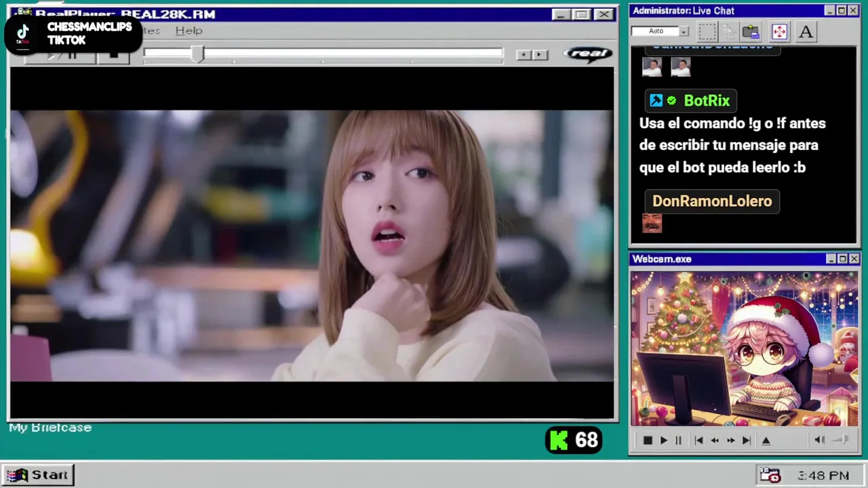Click the 'Usa el comando !g o !f' message
The height and width of the screenshot is (488, 868).
click(x=732, y=145)
